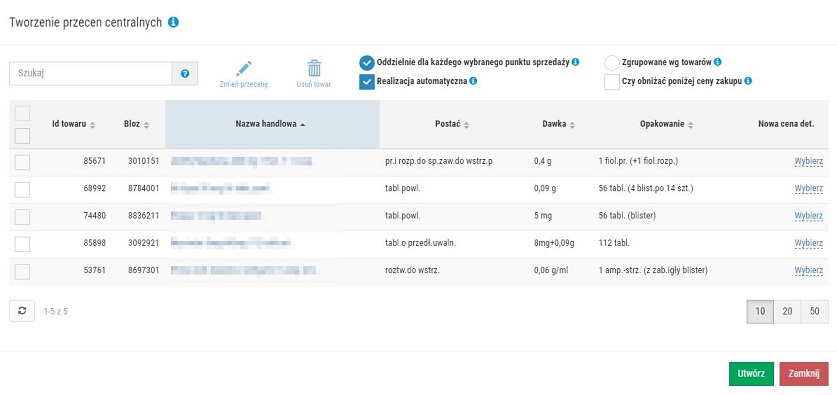Sort by Id towaru column arrows

point(92,125)
